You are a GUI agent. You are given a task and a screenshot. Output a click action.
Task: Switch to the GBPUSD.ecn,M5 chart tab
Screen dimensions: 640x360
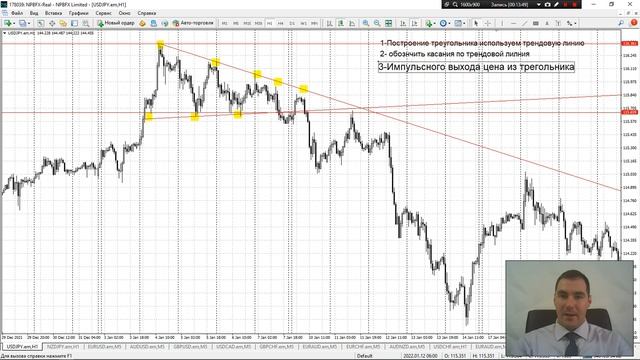pyautogui.click(x=190, y=347)
